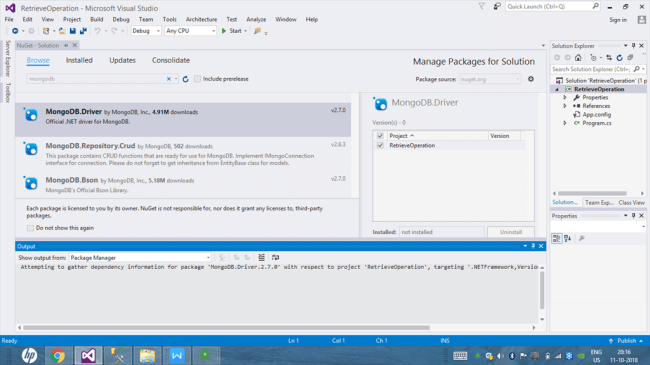Open the Build menu

(97, 19)
